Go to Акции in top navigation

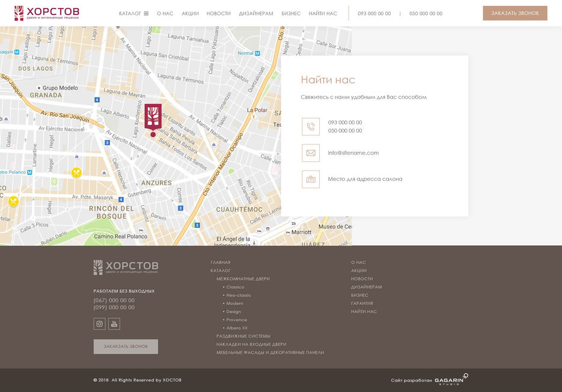point(190,13)
